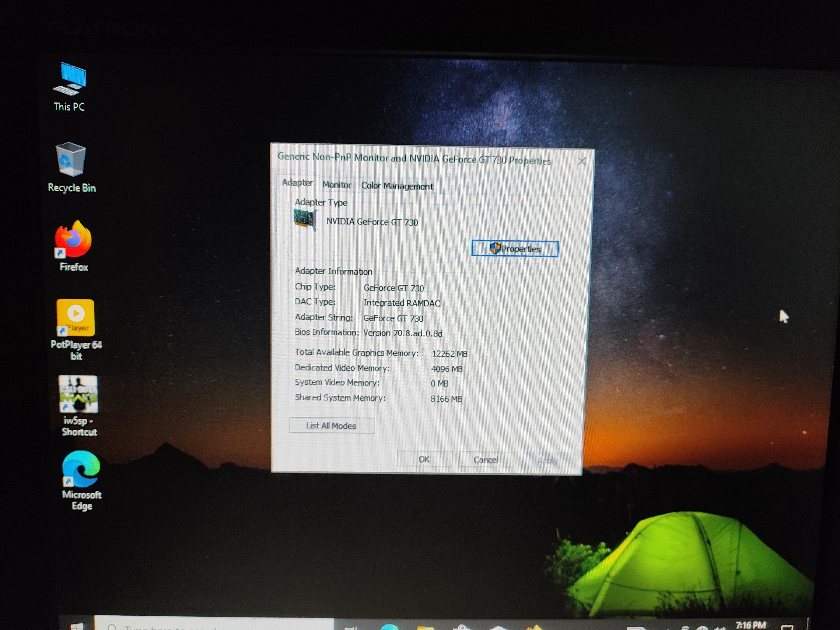Click the '8166 MB' shared system memory value
Viewport: 840px width, 630px height.
tap(446, 399)
